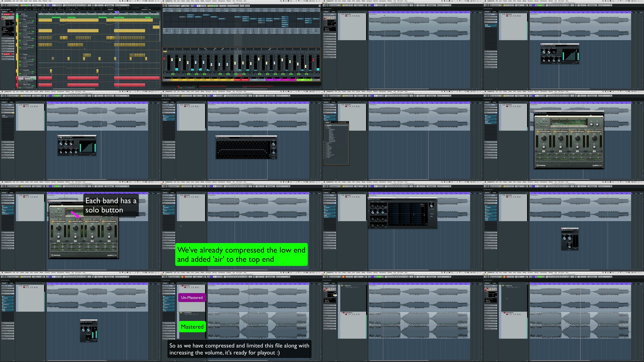Expand Equalizers section in large Quadrafuzz frame inspector

[x=491, y=145]
